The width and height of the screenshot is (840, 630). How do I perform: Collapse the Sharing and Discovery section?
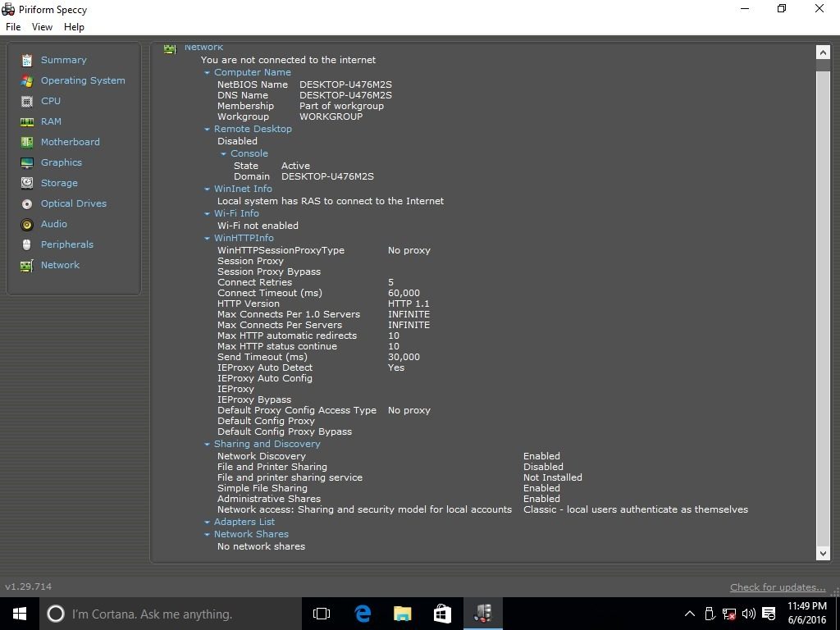click(208, 444)
